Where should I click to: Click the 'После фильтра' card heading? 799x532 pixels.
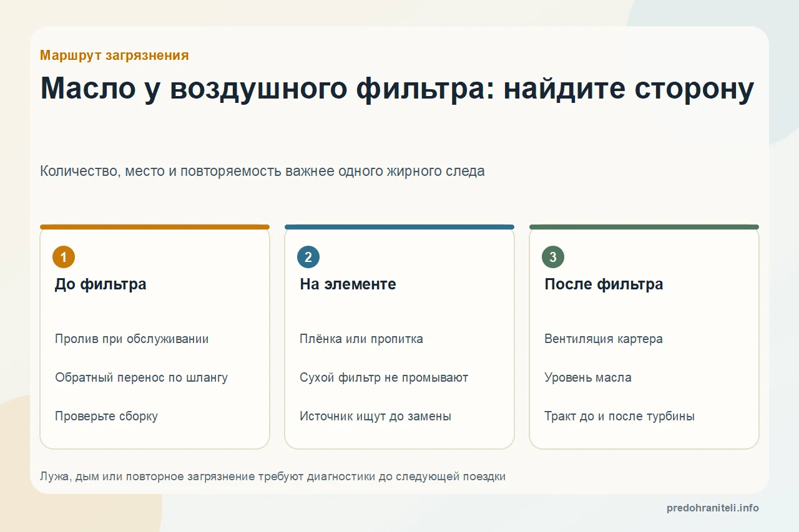pos(604,284)
